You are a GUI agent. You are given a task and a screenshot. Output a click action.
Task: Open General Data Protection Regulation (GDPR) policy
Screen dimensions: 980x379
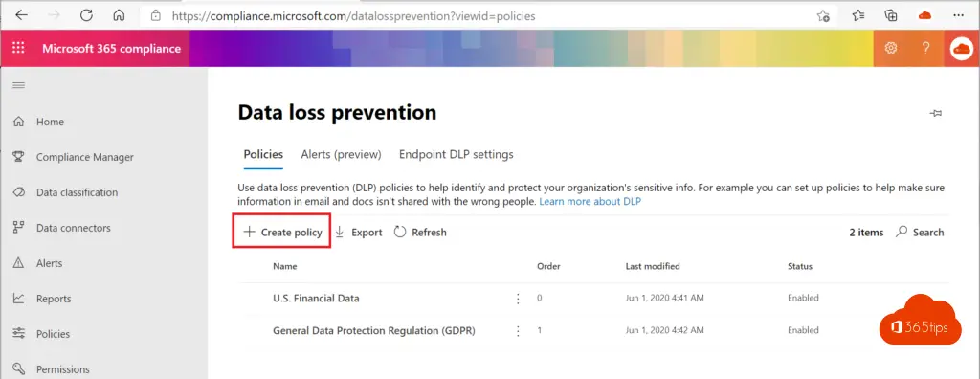pos(374,330)
